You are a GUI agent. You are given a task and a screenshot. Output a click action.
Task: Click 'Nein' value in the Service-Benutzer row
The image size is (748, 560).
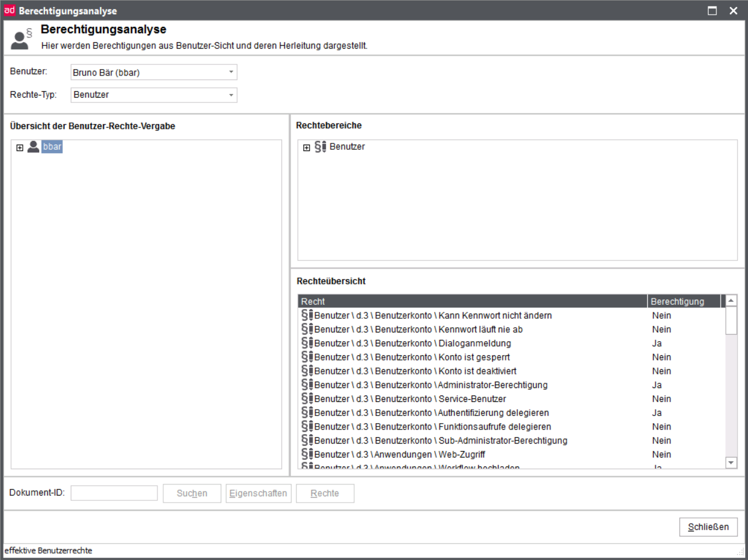(661, 398)
